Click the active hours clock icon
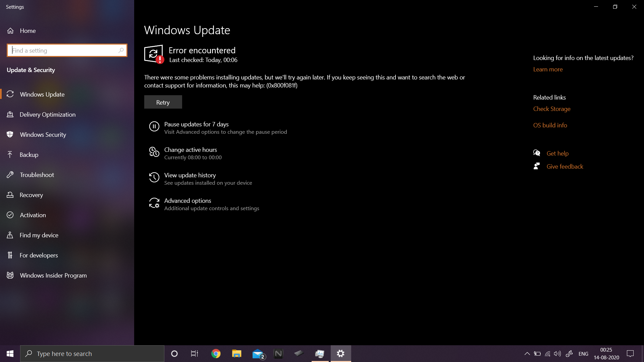Viewport: 644px width, 362px height. pos(154,152)
